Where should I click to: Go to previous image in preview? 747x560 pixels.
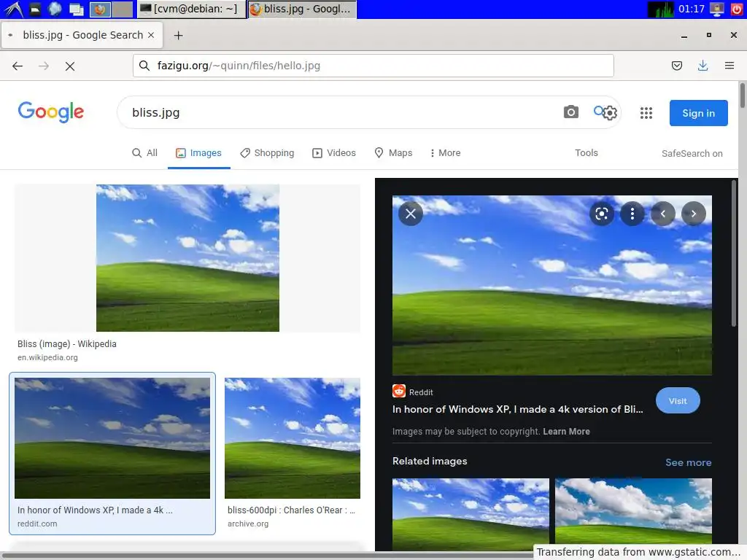[x=662, y=214]
